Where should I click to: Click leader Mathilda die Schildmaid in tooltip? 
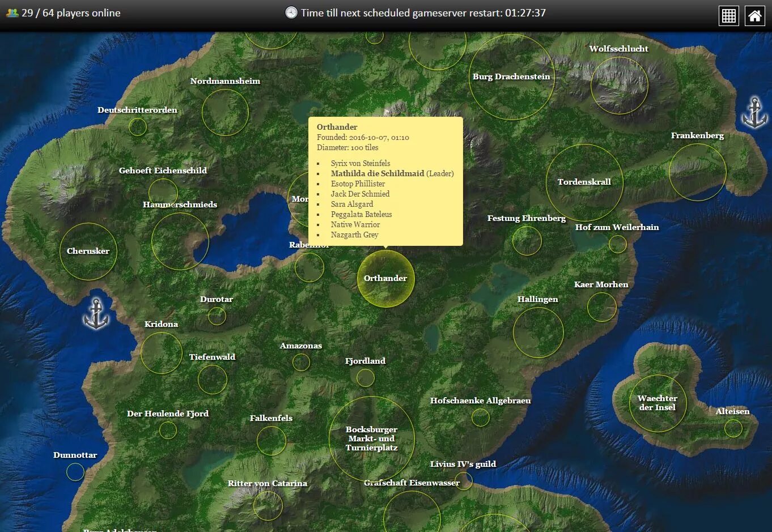tap(377, 173)
